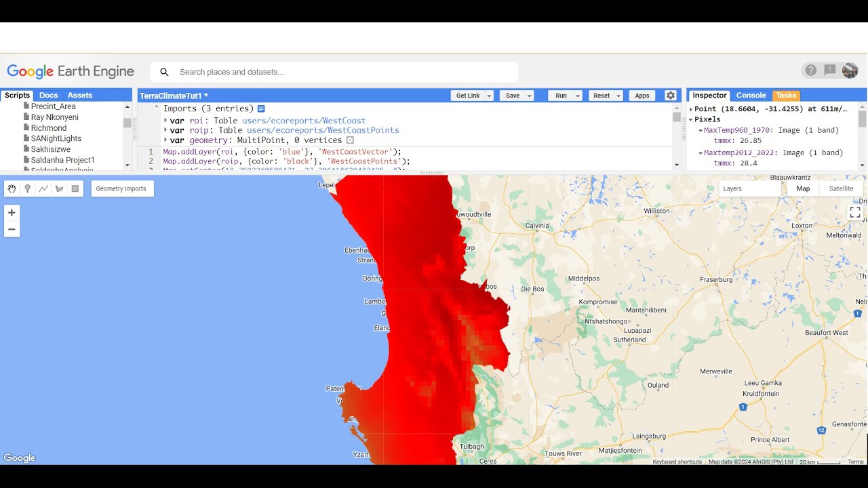This screenshot has width=868, height=488.
Task: Open map Terms link
Action: click(855, 462)
